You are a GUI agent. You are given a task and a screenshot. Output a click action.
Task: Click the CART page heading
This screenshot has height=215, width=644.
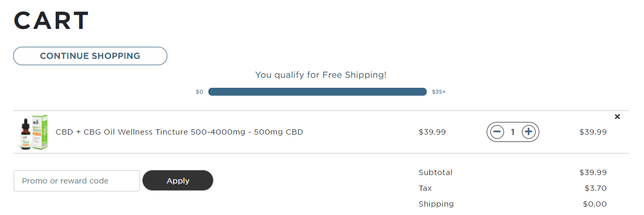tap(51, 21)
